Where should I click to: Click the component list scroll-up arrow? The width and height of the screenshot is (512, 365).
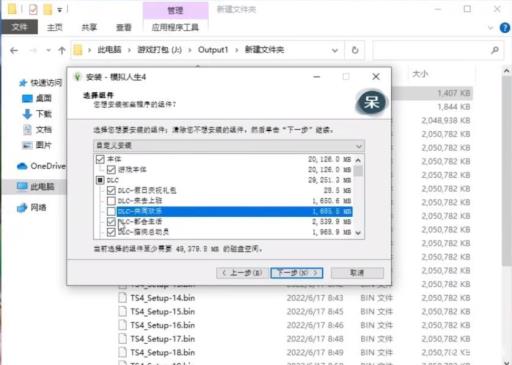(x=358, y=160)
